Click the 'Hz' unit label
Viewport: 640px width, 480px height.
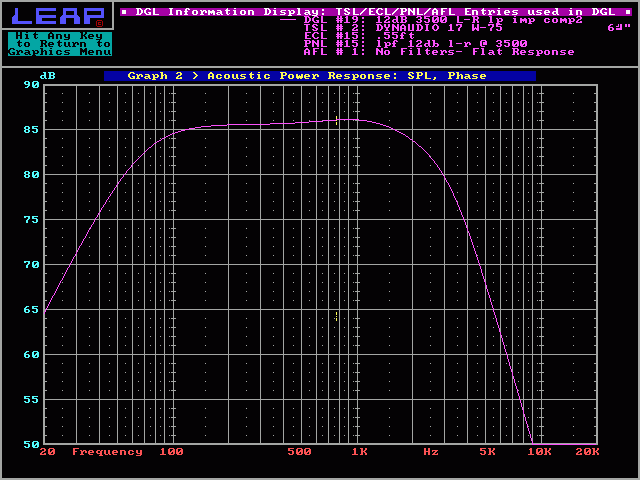click(431, 452)
